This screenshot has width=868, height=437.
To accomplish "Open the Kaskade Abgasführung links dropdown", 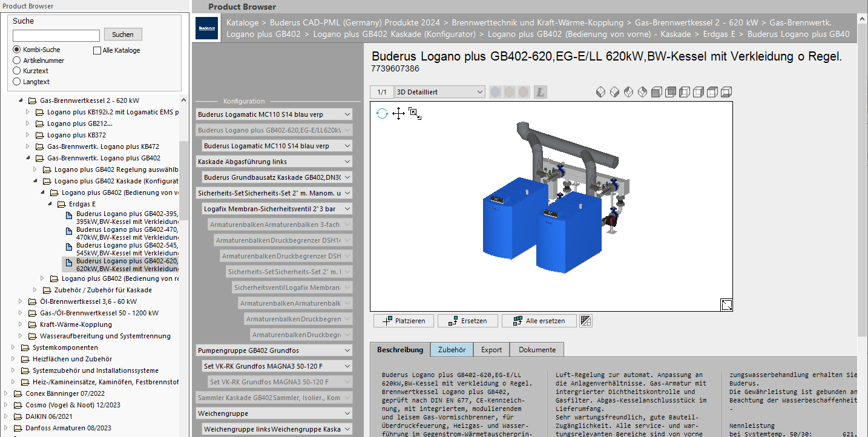I will (x=274, y=162).
